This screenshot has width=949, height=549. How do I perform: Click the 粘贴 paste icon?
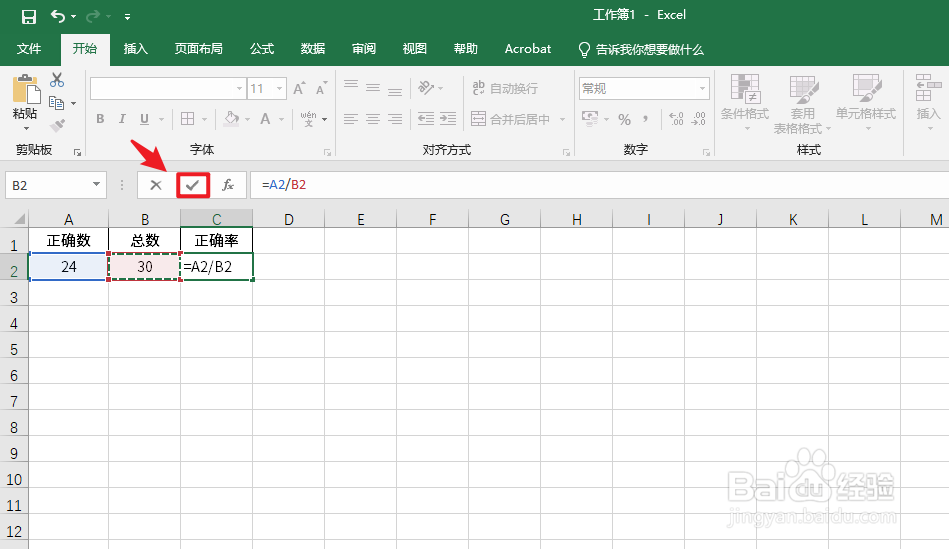coord(25,90)
